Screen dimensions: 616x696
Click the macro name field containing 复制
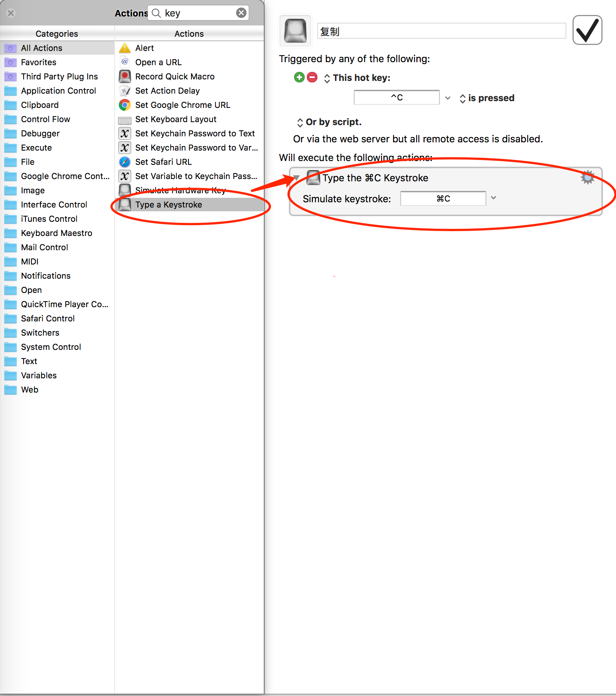(x=441, y=31)
